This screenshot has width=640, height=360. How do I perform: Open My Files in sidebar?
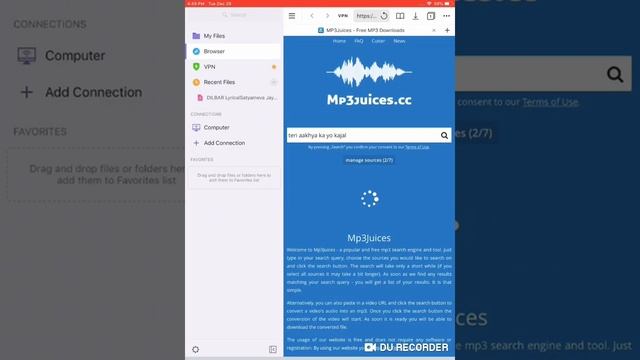pyautogui.click(x=233, y=36)
